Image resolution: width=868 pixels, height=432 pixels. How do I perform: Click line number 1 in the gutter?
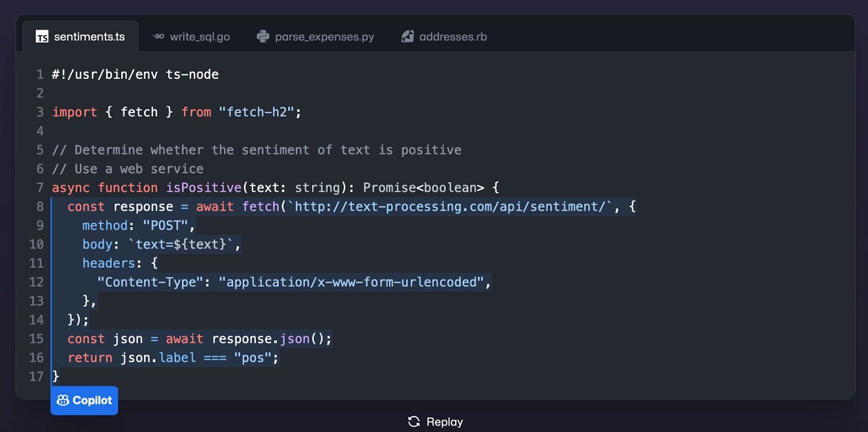coord(40,74)
